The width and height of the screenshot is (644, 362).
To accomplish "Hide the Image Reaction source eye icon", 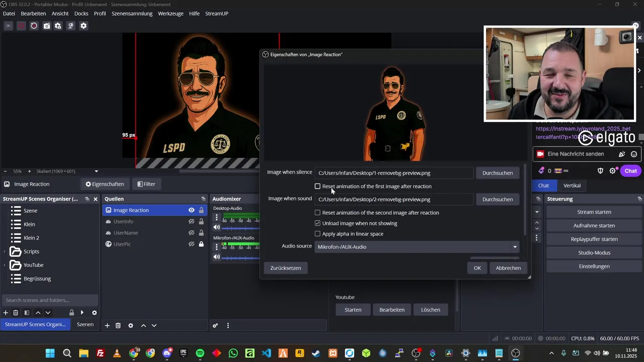I will point(191,210).
